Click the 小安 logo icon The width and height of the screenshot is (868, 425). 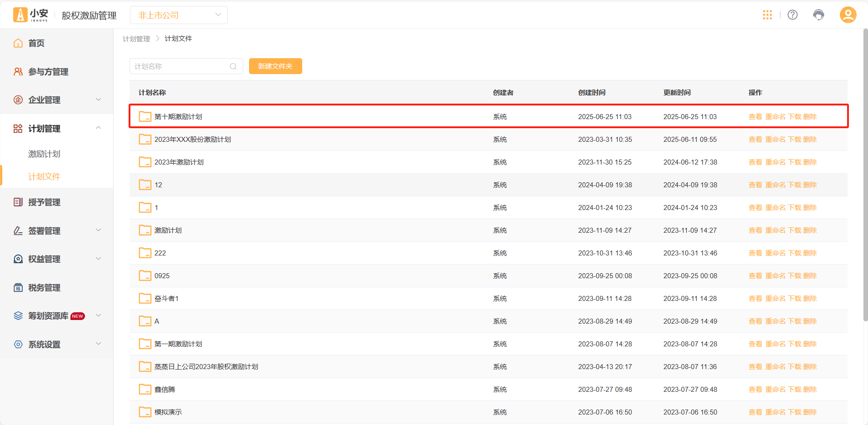coord(20,15)
